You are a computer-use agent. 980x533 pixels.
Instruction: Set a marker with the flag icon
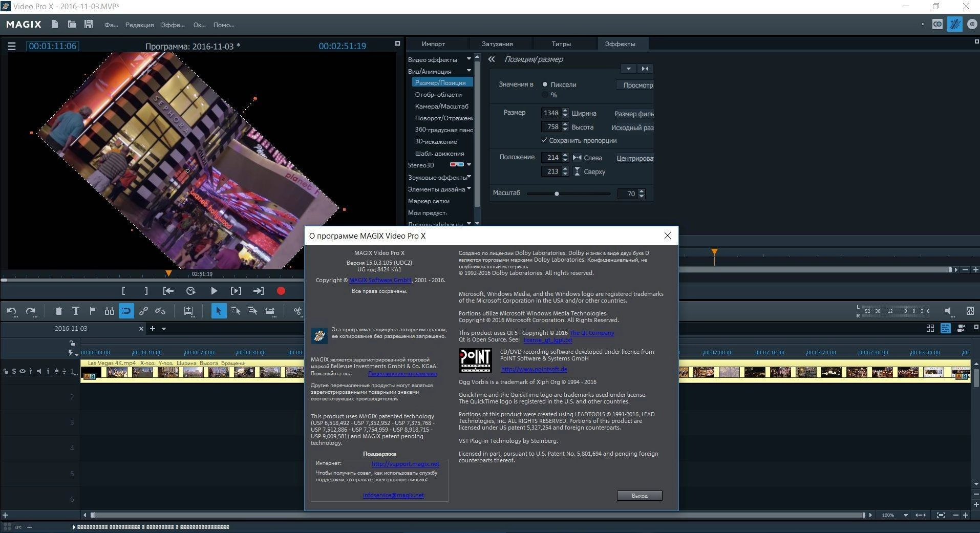tap(93, 310)
